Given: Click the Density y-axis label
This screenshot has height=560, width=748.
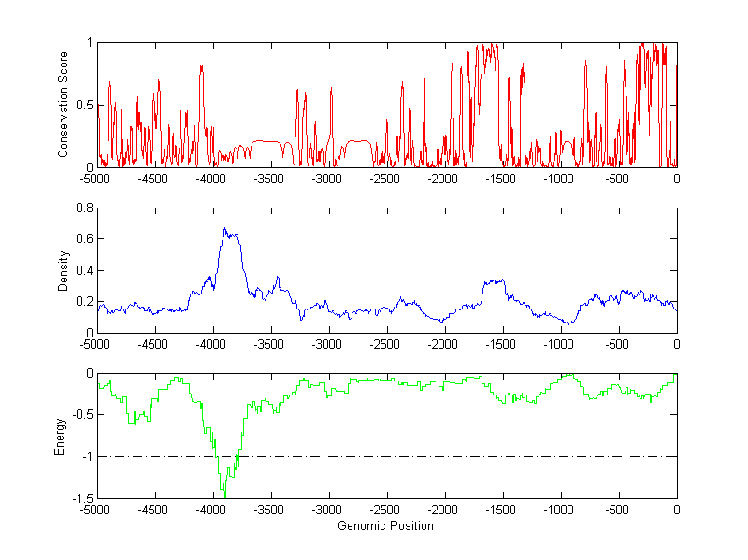Looking at the screenshot, I should [x=64, y=270].
